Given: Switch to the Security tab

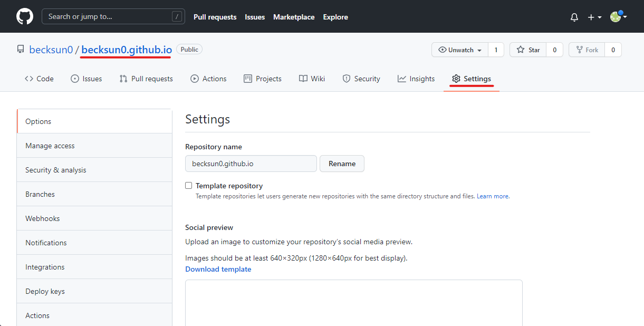Looking at the screenshot, I should coord(361,79).
